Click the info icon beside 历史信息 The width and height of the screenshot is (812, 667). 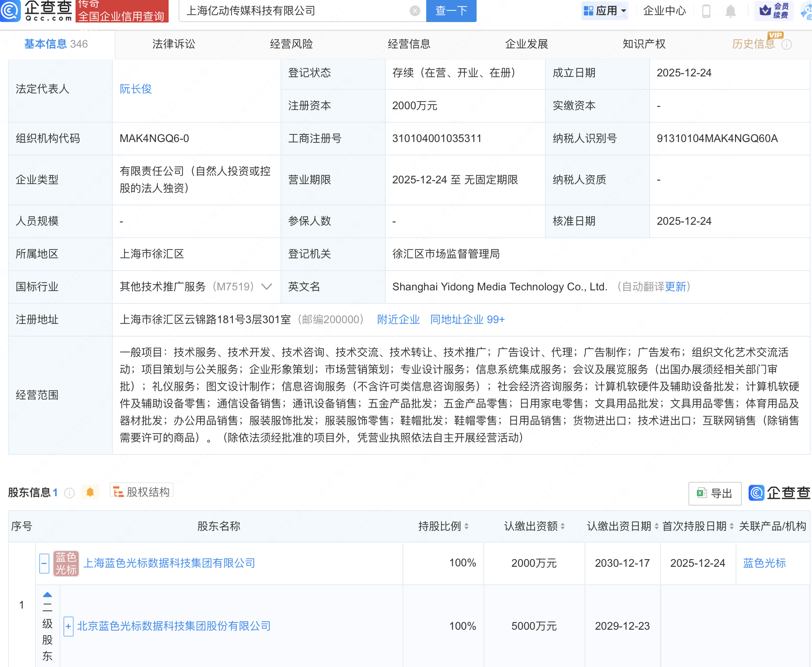tap(786, 44)
